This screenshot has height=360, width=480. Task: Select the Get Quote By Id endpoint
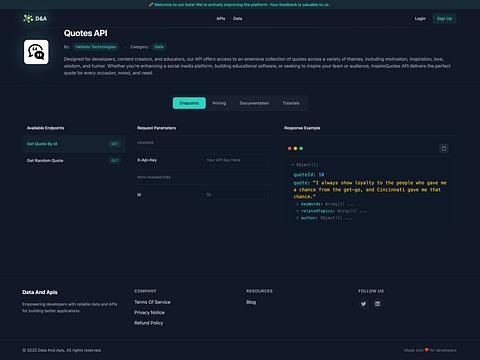click(x=74, y=144)
